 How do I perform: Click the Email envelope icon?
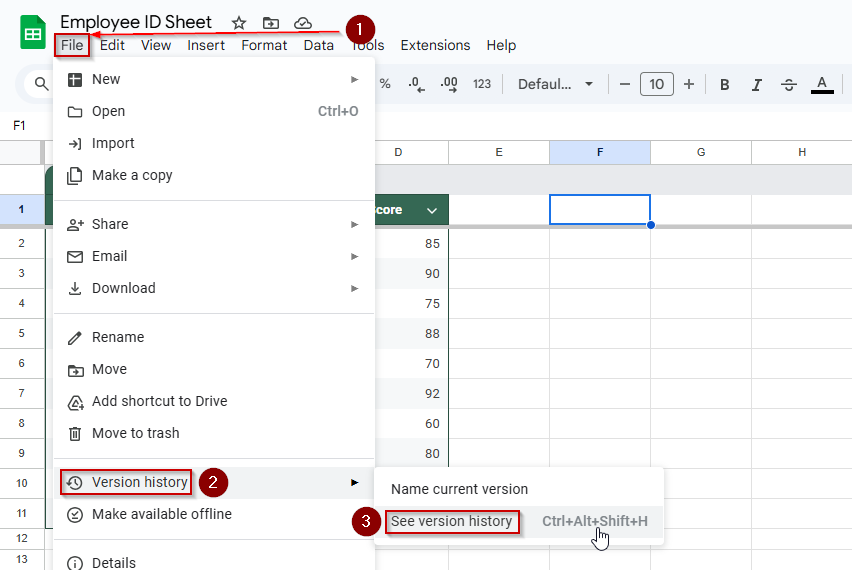tap(75, 257)
